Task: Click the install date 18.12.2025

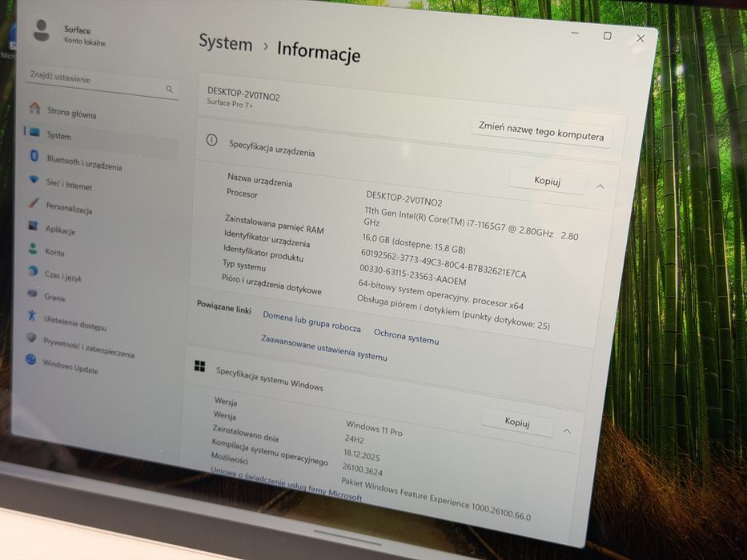Action: pyautogui.click(x=362, y=454)
